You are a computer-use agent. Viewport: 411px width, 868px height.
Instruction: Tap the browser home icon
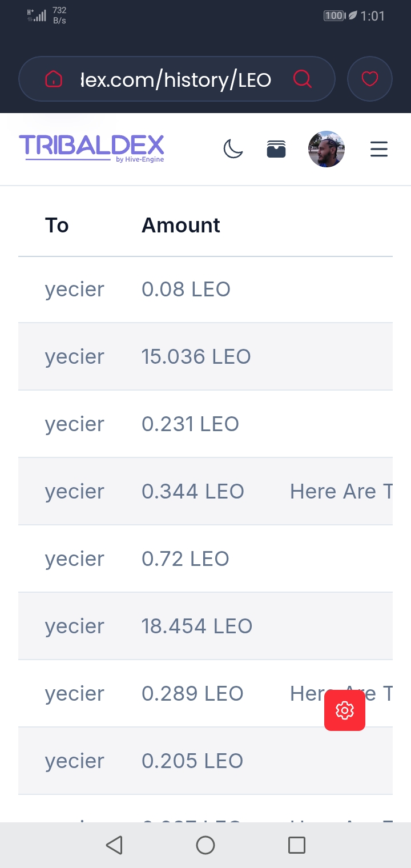53,79
